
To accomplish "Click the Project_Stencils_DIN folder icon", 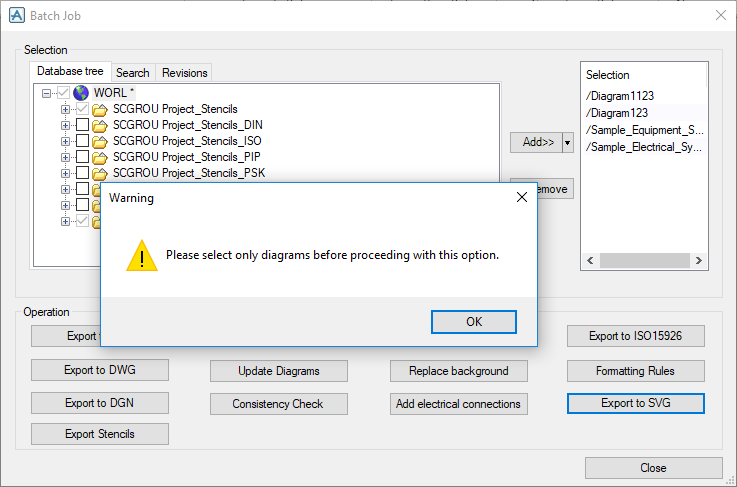I will pyautogui.click(x=99, y=125).
